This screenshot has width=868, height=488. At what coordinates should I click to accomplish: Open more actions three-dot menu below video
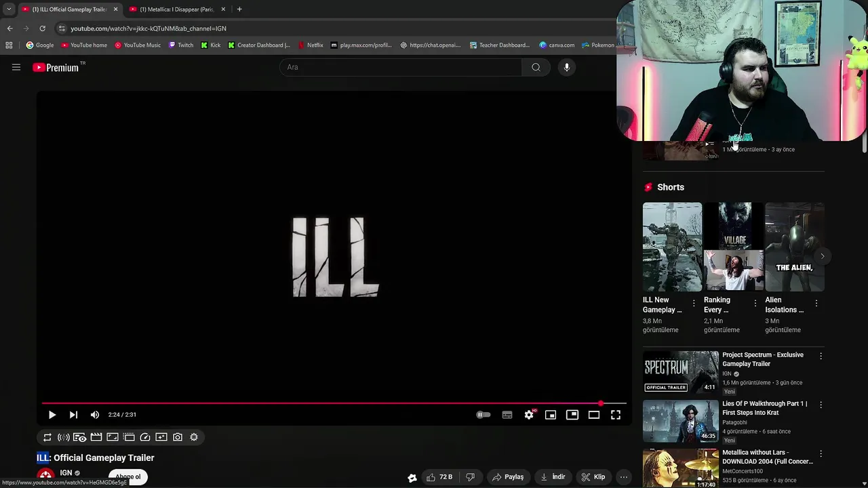click(624, 477)
